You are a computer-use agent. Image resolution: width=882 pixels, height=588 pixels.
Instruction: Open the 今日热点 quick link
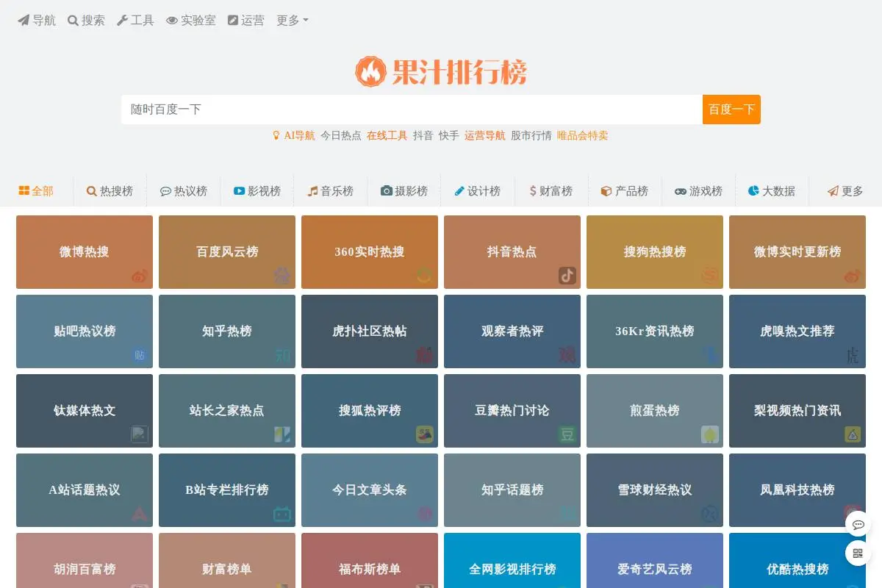(x=341, y=136)
